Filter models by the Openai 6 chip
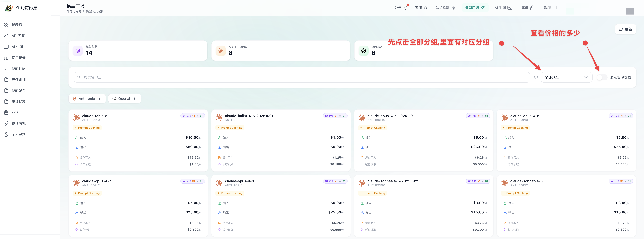Screen dimensions: 644x239 pos(124,99)
